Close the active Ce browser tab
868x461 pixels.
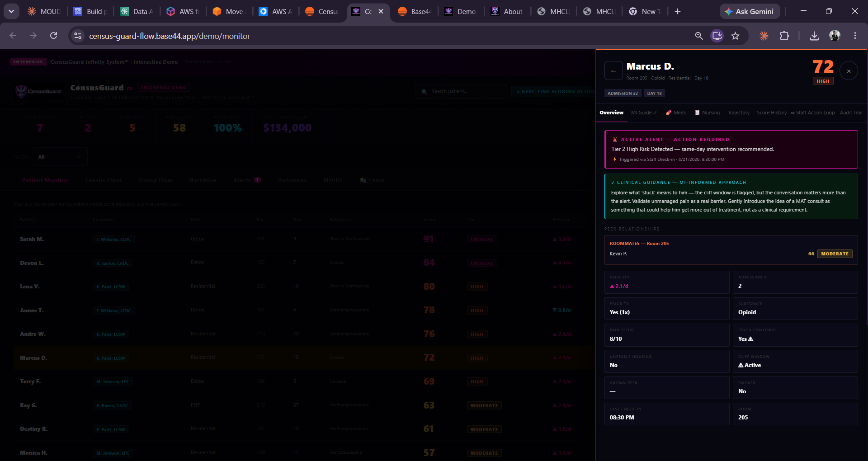pos(381,11)
